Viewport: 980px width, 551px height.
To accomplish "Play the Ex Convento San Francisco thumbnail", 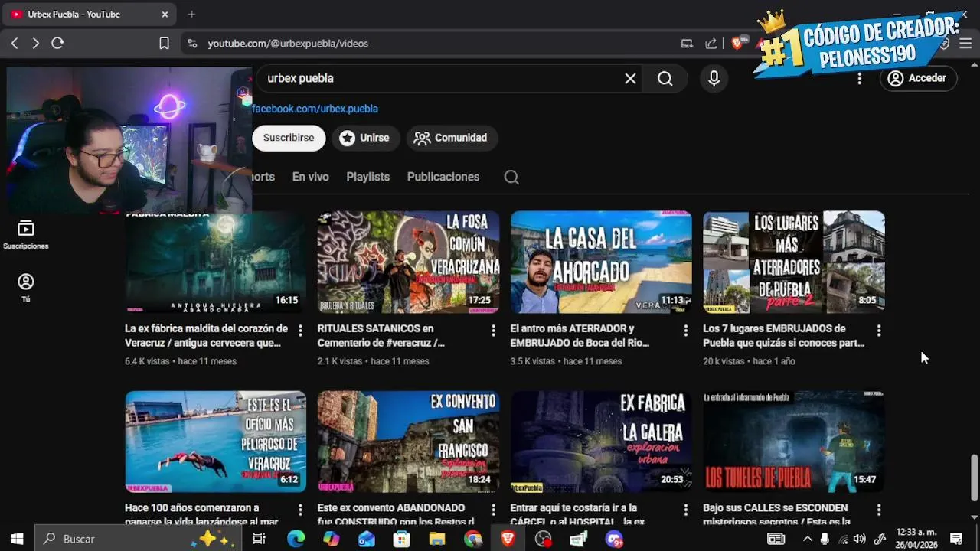I will tap(408, 442).
